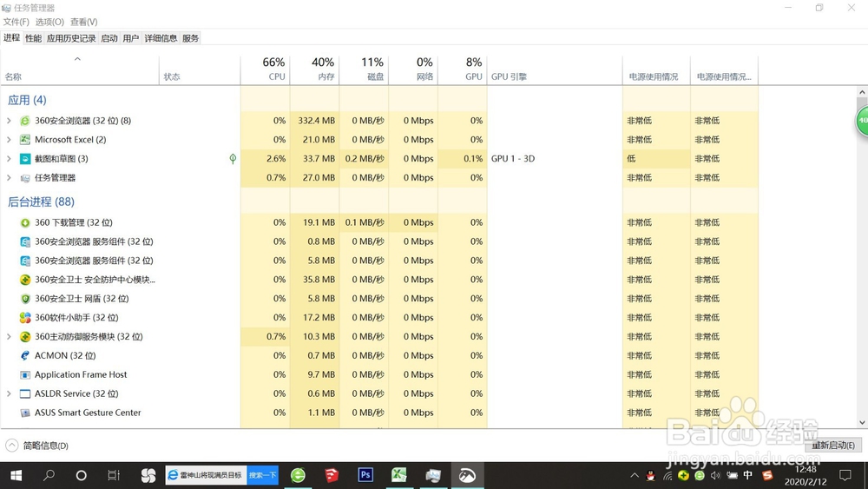Open Windows Start menu
The height and width of the screenshot is (489, 868).
click(16, 475)
